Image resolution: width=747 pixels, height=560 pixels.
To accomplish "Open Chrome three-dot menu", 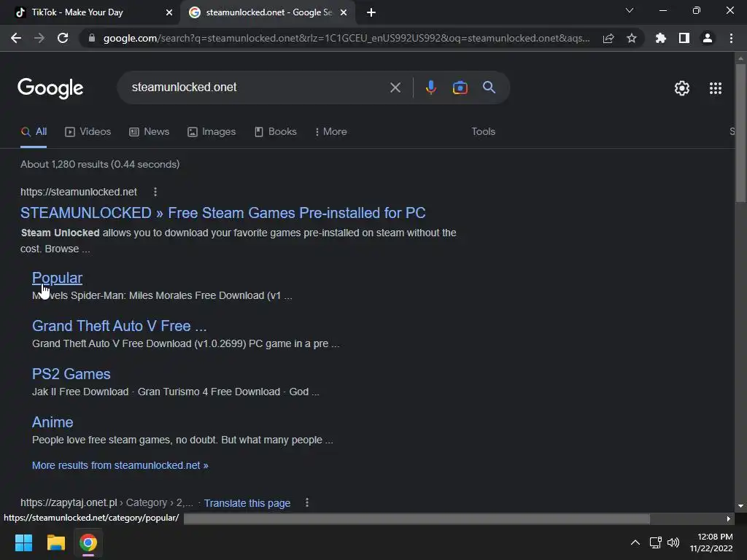I will tap(731, 38).
